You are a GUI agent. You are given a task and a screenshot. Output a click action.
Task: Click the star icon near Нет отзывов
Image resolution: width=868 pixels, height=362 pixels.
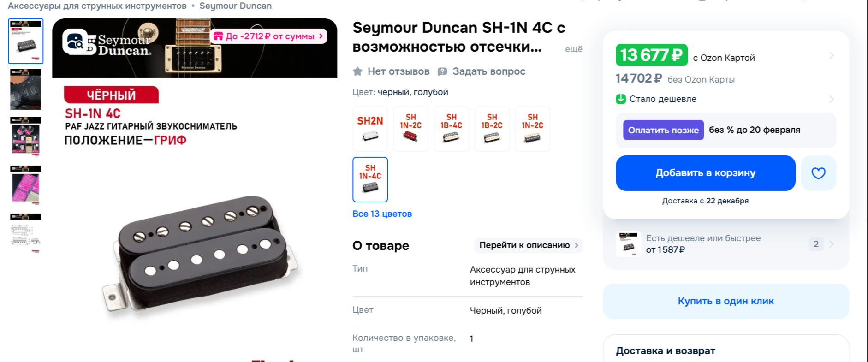pos(357,71)
